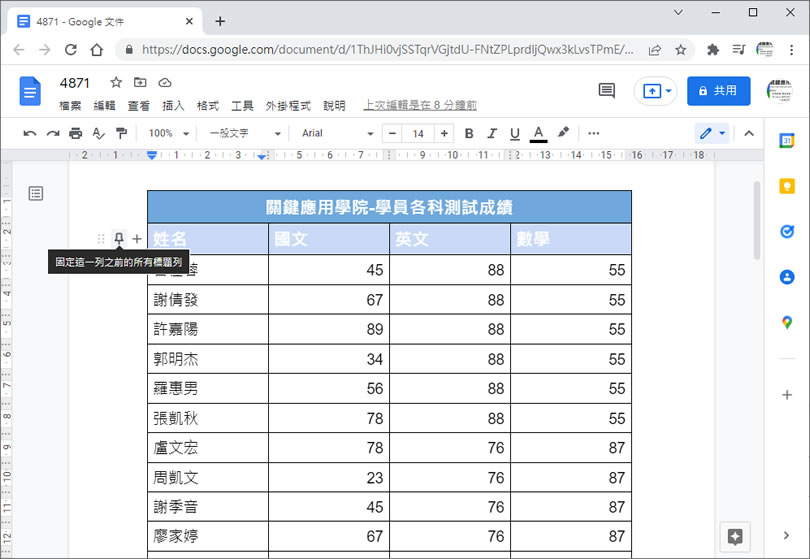The width and height of the screenshot is (810, 559).
Task: Open the comment history icon
Action: click(606, 91)
